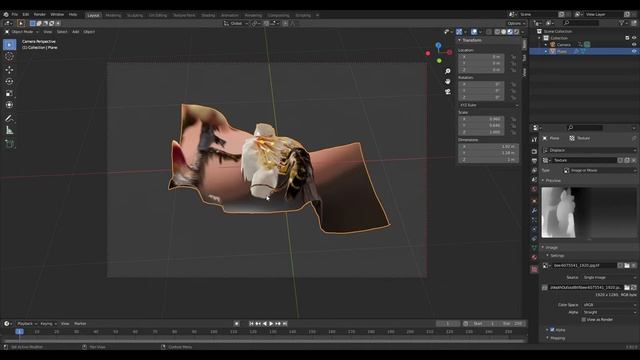
Task: Open the Options dropdown button
Action: click(x=516, y=23)
